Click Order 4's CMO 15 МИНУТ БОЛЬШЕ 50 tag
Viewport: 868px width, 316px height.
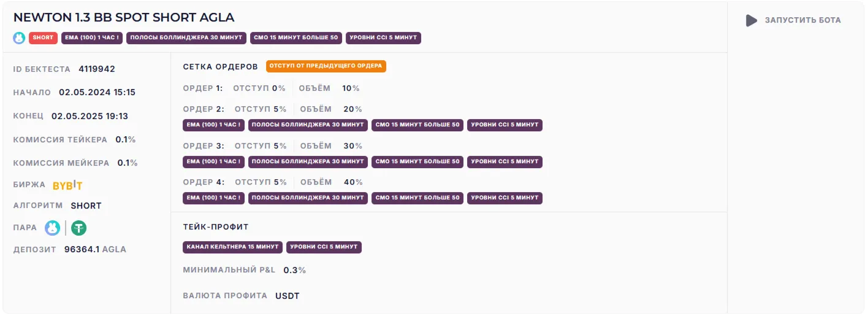pyautogui.click(x=417, y=198)
